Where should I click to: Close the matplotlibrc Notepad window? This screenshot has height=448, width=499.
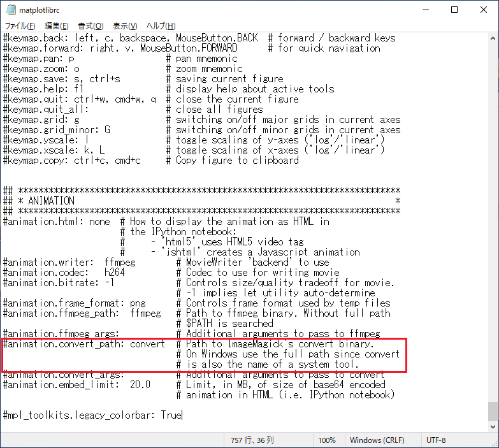484,10
